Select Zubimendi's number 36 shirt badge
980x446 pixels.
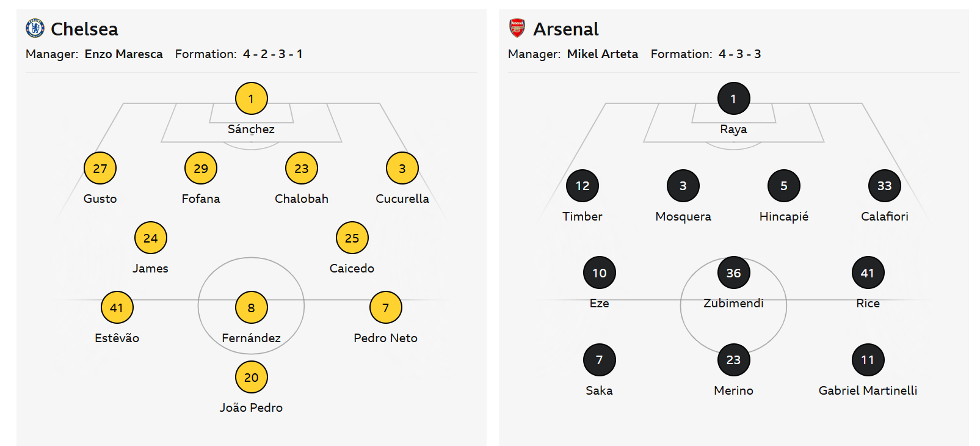pyautogui.click(x=733, y=272)
